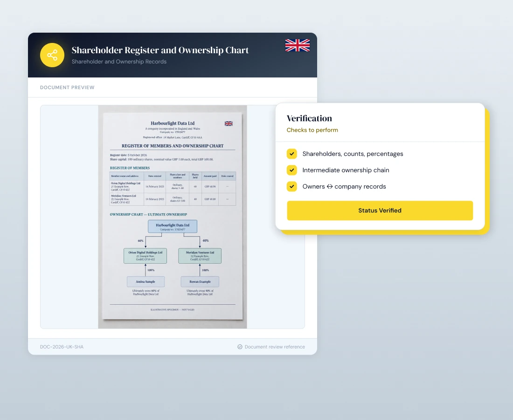Click the ILLUSTRATIVE SPECIMEN — NOT VALID footer

[x=173, y=309]
